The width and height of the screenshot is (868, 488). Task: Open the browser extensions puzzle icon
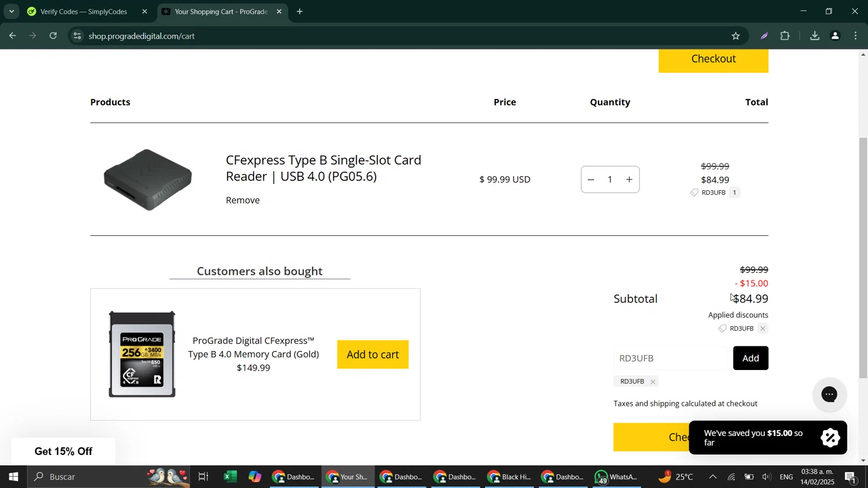[x=785, y=36]
